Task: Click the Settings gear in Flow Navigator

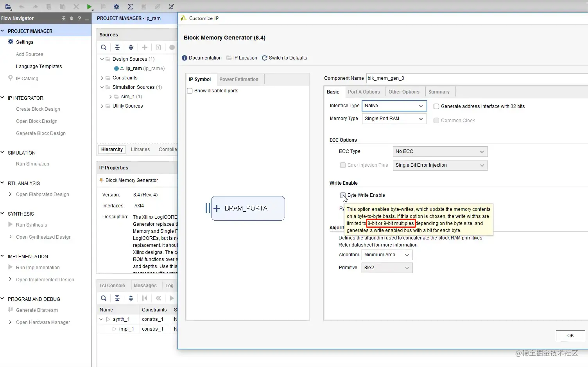Action: pos(11,42)
